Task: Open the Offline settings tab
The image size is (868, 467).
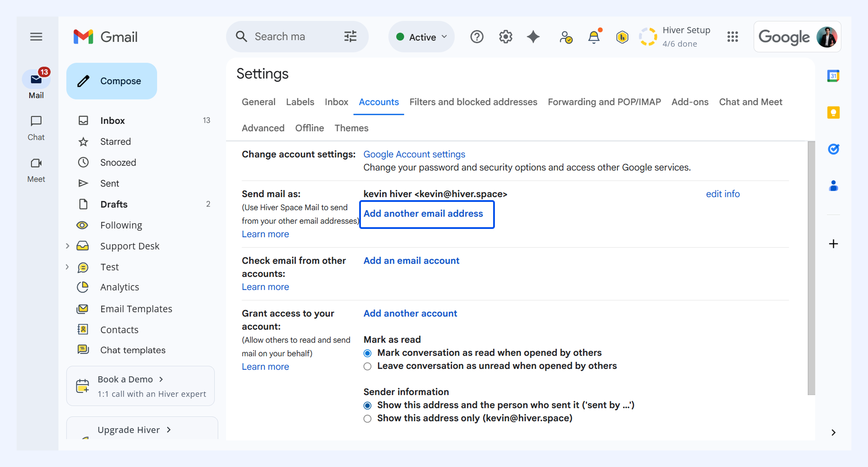Action: 309,128
